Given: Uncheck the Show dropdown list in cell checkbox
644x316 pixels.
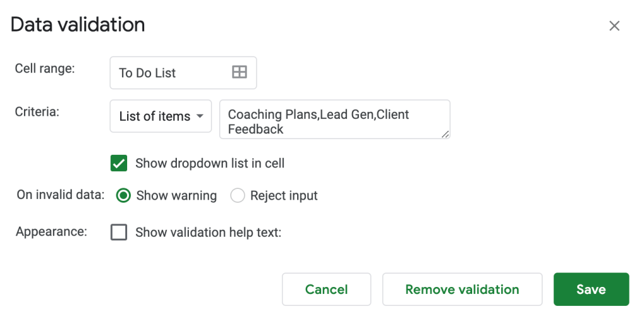Looking at the screenshot, I should pos(118,164).
